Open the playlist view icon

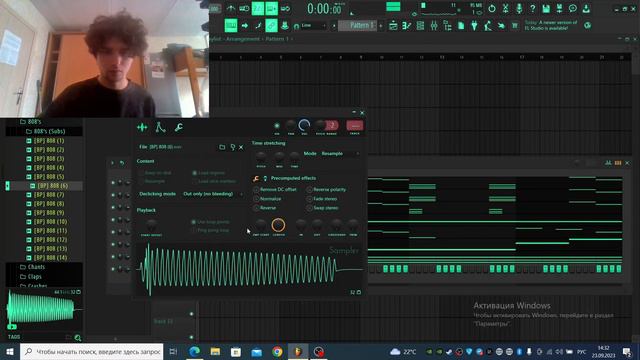click(x=393, y=26)
